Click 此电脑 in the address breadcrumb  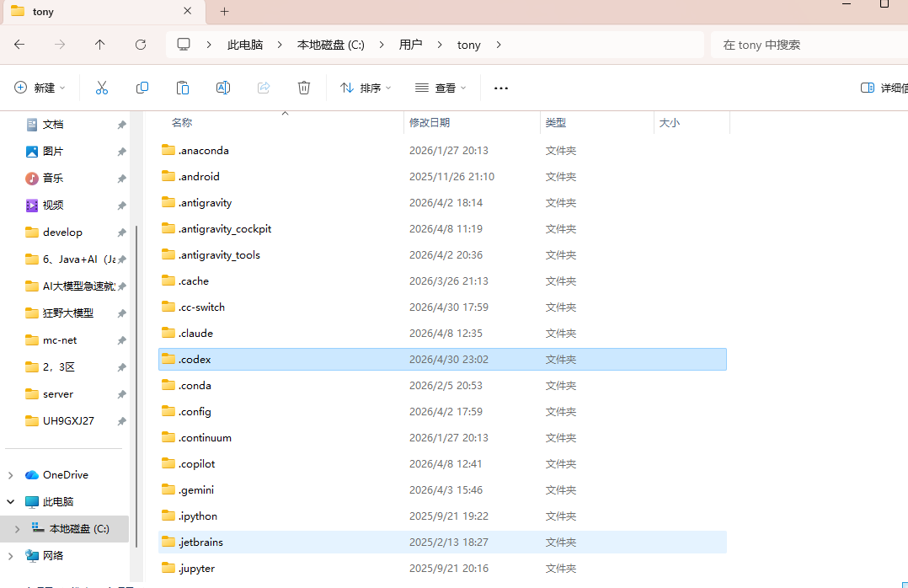click(x=245, y=45)
